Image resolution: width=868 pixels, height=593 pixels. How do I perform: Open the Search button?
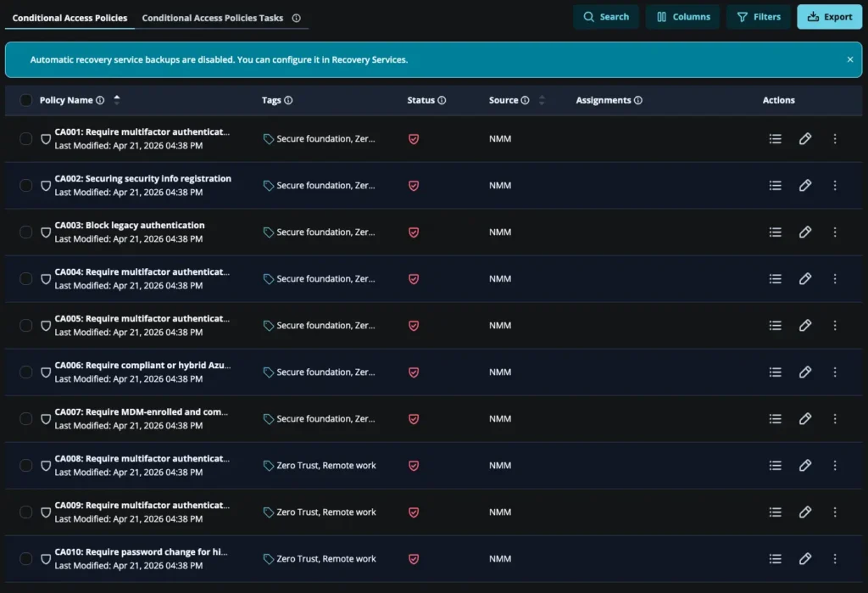pos(605,17)
